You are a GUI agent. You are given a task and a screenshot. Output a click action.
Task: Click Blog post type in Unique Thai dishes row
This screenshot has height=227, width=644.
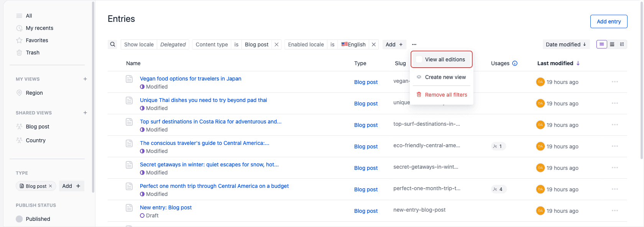pyautogui.click(x=366, y=104)
